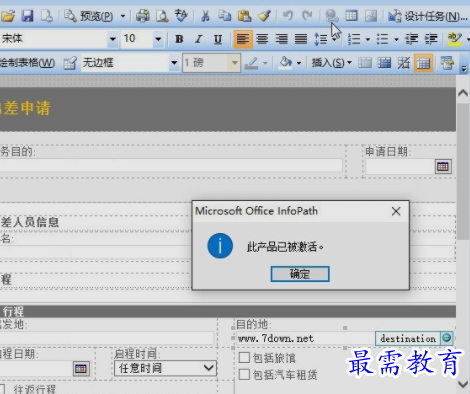Open the 申请日期 date picker calendar
470x394 pixels.
point(443,166)
